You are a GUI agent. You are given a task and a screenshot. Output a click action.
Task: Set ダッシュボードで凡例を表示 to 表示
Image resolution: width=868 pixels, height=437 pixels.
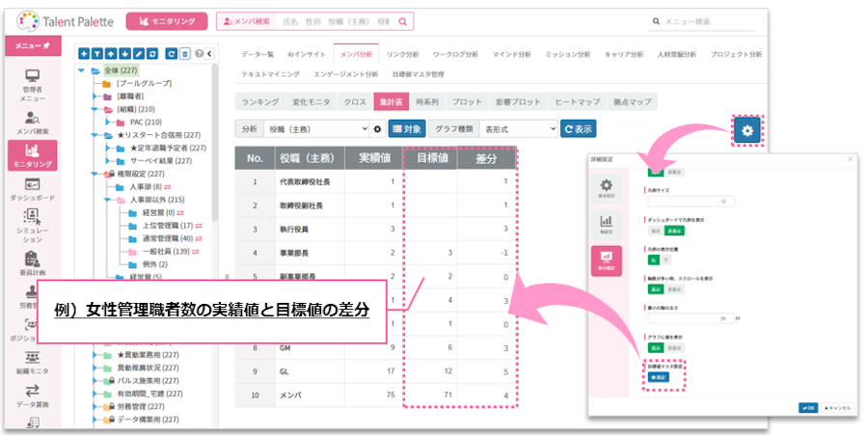(656, 231)
